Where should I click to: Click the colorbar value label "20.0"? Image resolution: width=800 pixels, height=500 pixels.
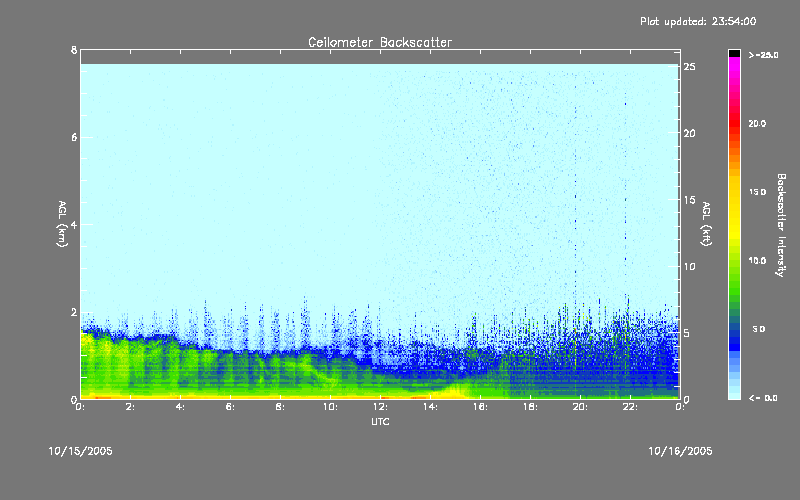click(757, 124)
